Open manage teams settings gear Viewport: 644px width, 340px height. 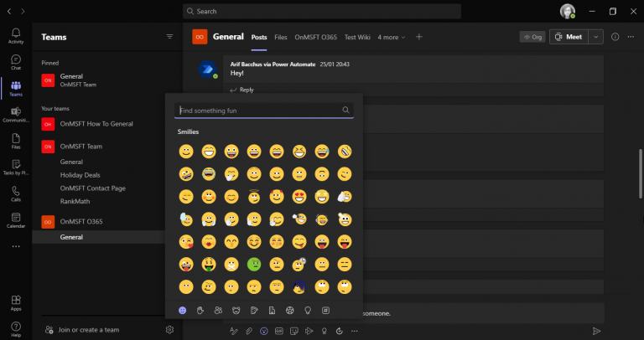click(169, 330)
